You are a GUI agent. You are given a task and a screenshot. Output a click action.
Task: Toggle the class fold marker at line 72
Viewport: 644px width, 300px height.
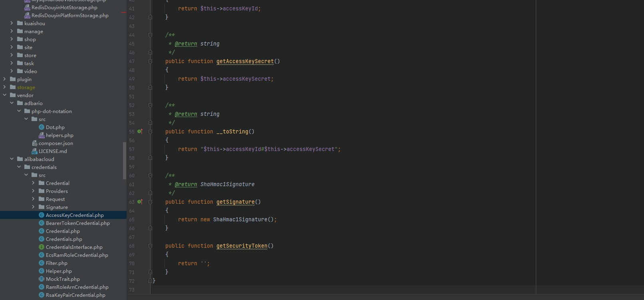(x=150, y=281)
